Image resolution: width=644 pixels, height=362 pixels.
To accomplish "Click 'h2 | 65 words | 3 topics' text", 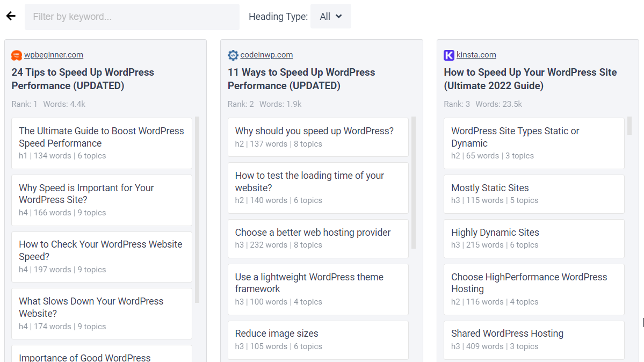I will pyautogui.click(x=493, y=156).
